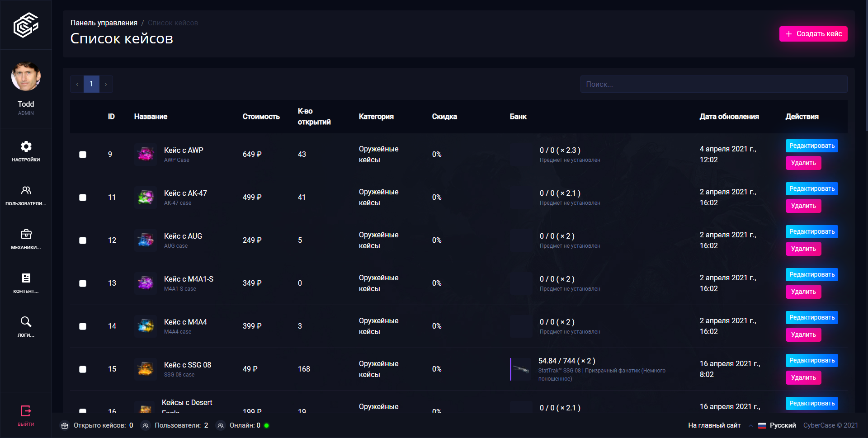
Task: Open the Mechanics briefcase icon
Action: 26,234
